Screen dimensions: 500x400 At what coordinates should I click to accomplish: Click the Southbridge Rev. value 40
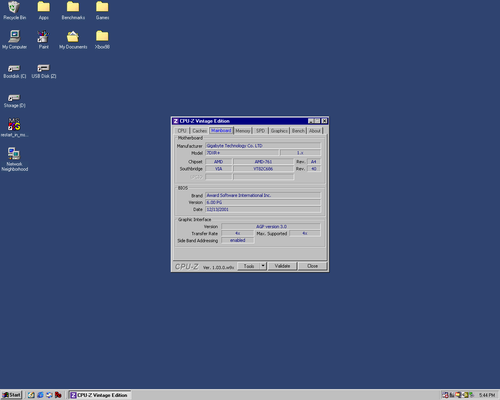click(314, 169)
